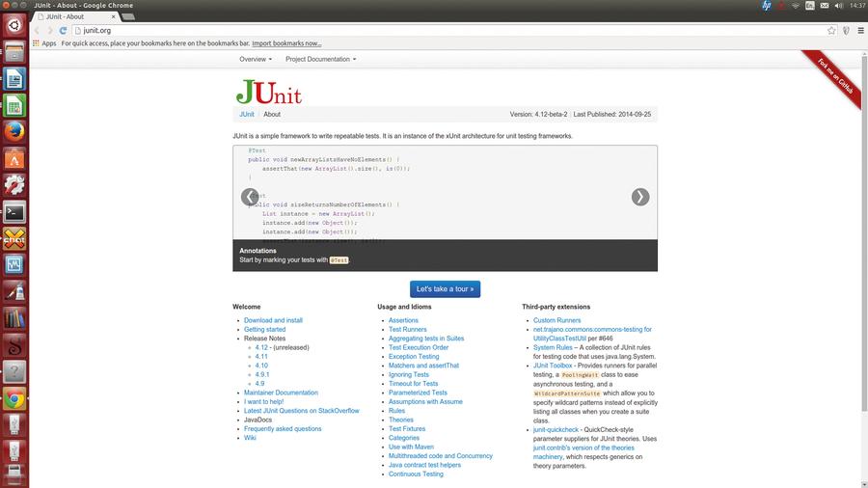The height and width of the screenshot is (488, 868).
Task: Click Import bookmarks now link
Action: point(286,43)
